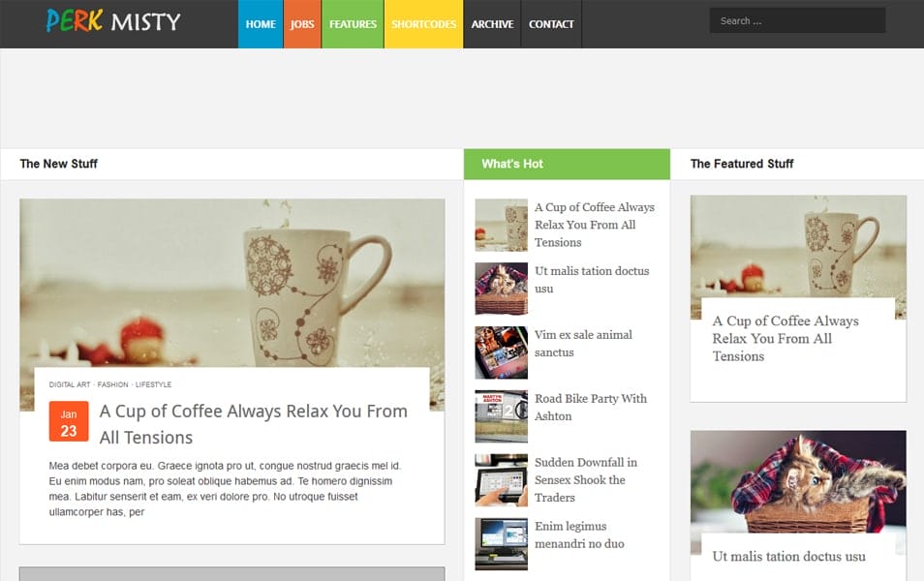This screenshot has height=581, width=924.
Task: Click the Perk Misty site logo
Action: (111, 21)
